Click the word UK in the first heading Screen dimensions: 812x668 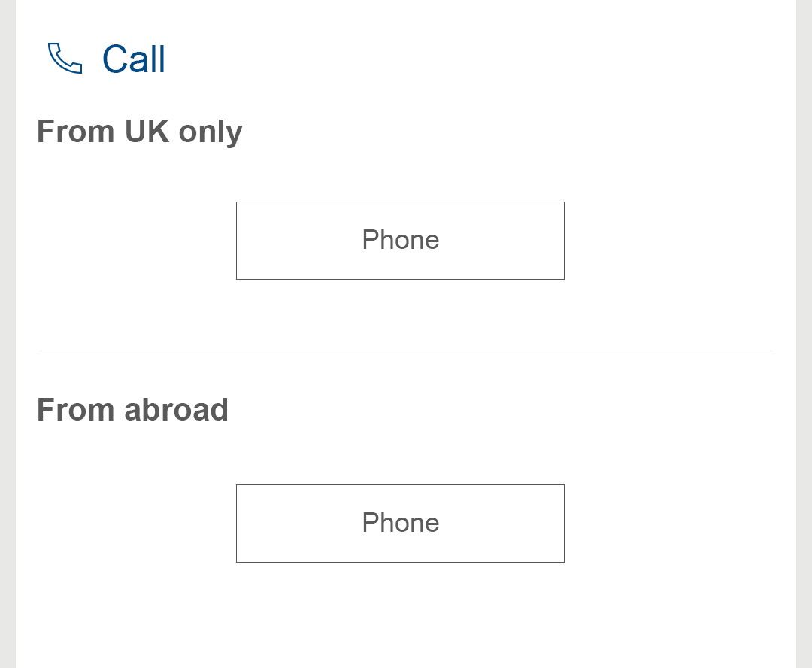point(147,132)
